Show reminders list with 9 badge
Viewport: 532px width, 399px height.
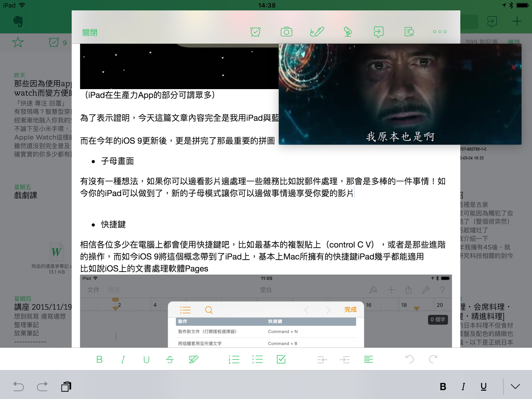(58, 42)
